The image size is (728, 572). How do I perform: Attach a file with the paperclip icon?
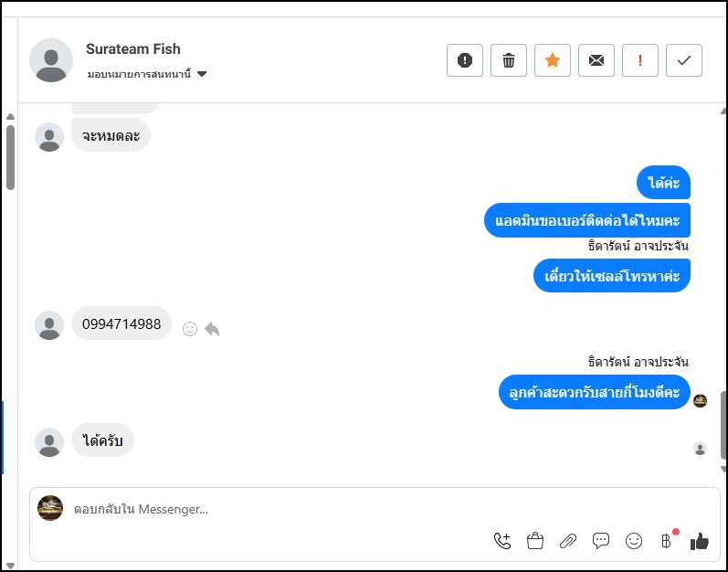point(568,541)
